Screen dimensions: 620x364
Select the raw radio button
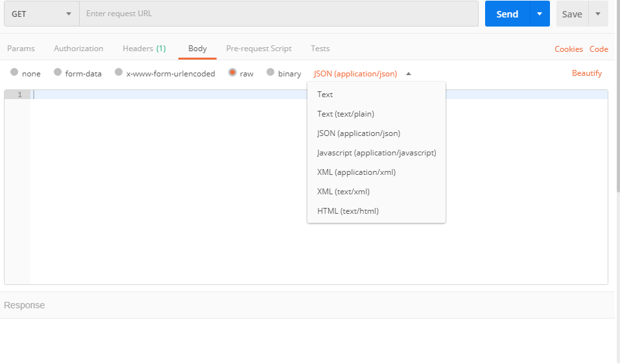[232, 73]
